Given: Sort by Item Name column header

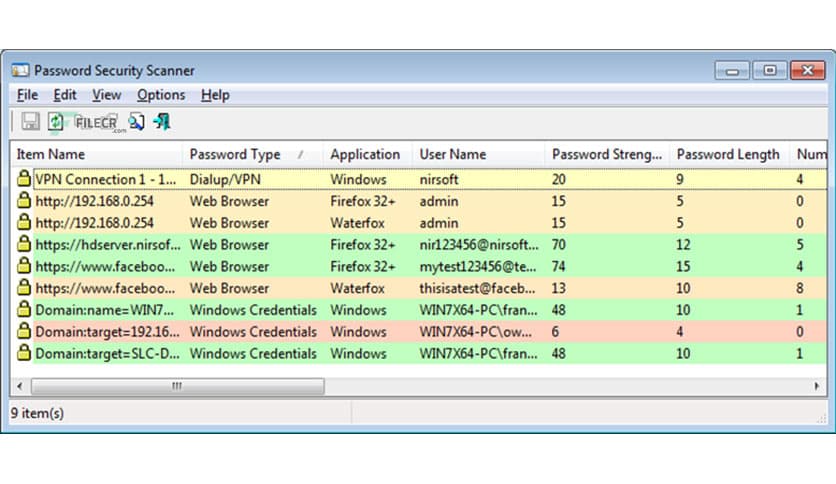Looking at the screenshot, I should [97, 155].
